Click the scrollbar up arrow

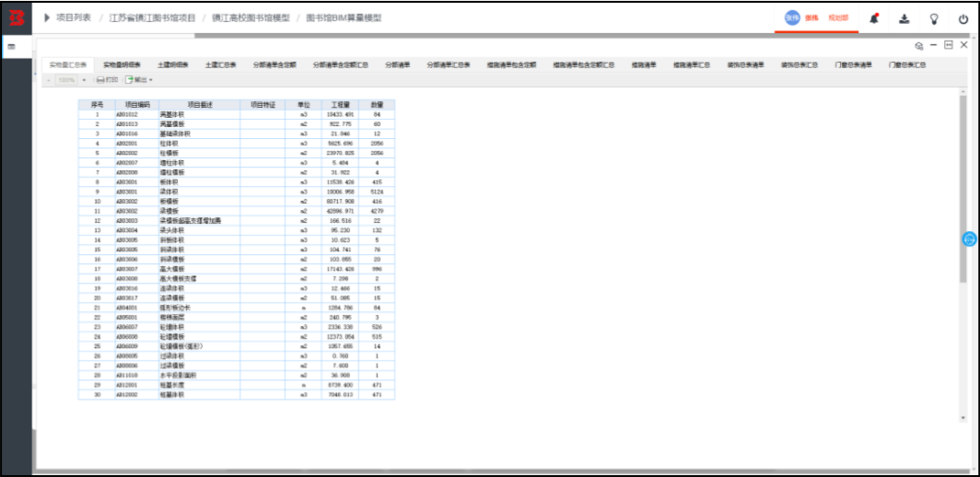963,91
